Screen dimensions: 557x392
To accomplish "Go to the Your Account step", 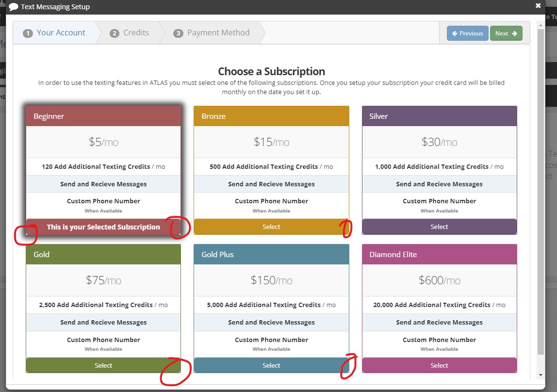I will click(54, 33).
